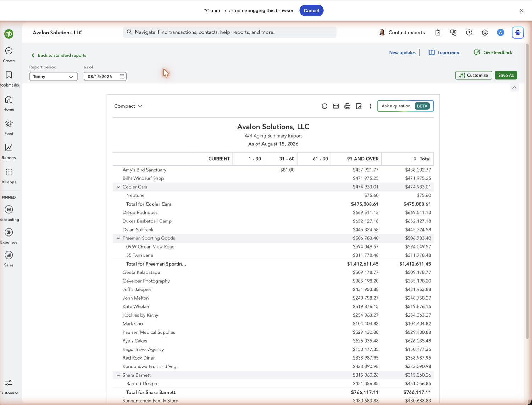Click Kookies by Kathy row
Viewport: 532px width, 405px height.
[273, 315]
